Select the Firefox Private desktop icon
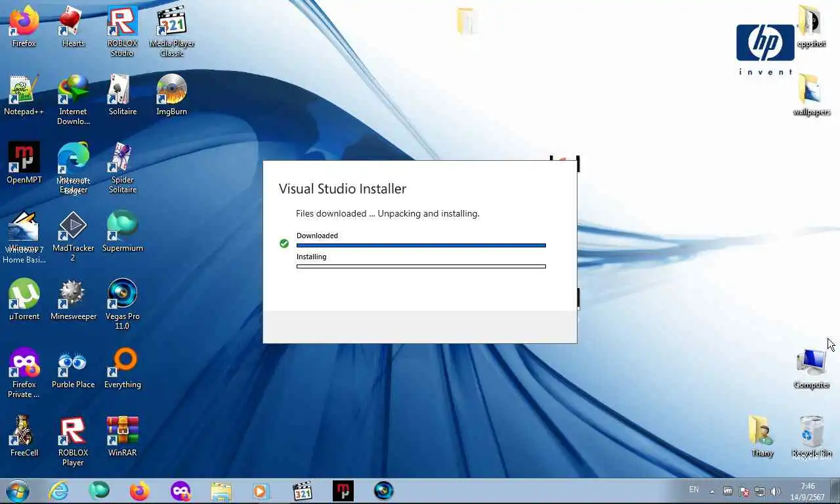Viewport: 840px width, 504px height. [x=24, y=373]
